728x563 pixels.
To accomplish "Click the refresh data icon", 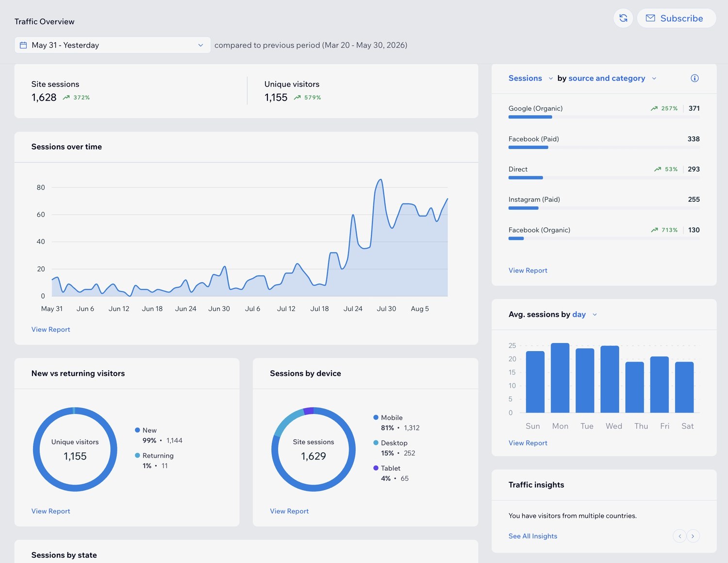I will click(623, 18).
